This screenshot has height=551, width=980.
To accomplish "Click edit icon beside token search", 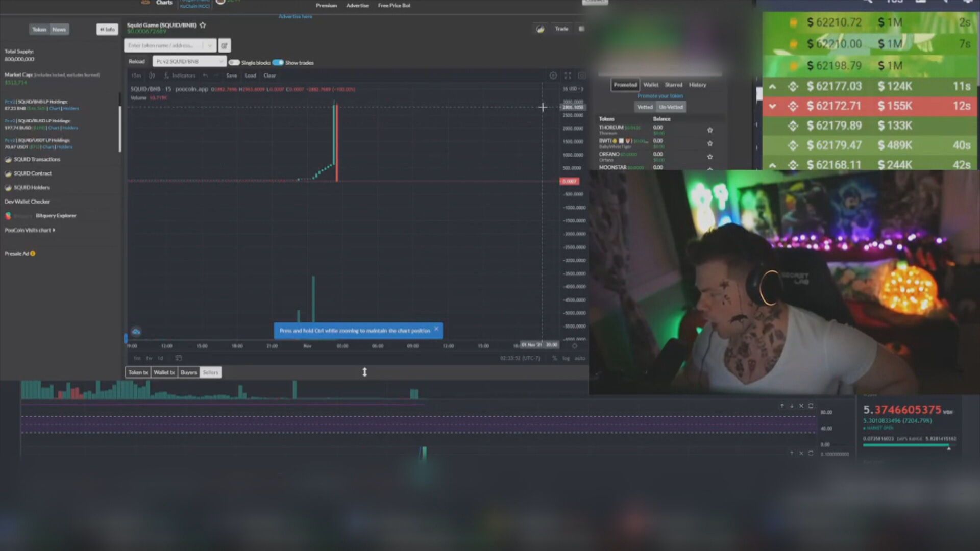I will 224,45.
